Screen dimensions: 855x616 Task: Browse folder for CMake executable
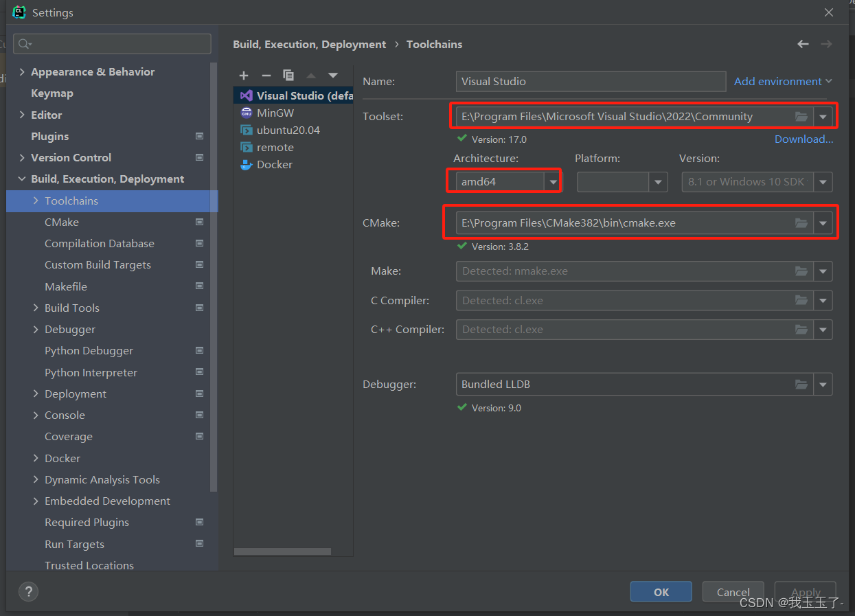tap(801, 223)
